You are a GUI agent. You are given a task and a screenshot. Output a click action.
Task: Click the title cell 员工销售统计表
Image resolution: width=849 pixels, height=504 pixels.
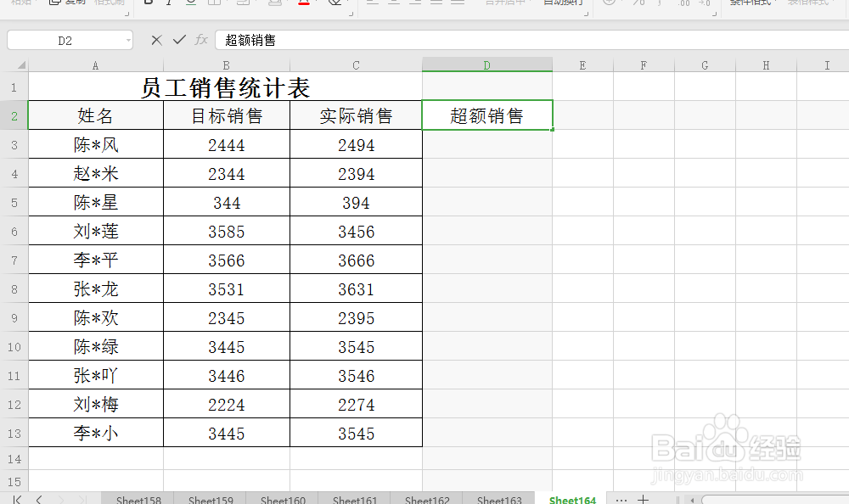(x=225, y=87)
